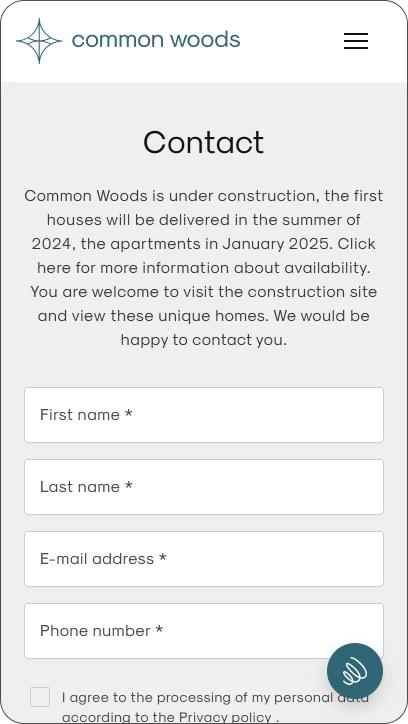Focus the First name input field
The width and height of the screenshot is (408, 724).
[x=204, y=415]
